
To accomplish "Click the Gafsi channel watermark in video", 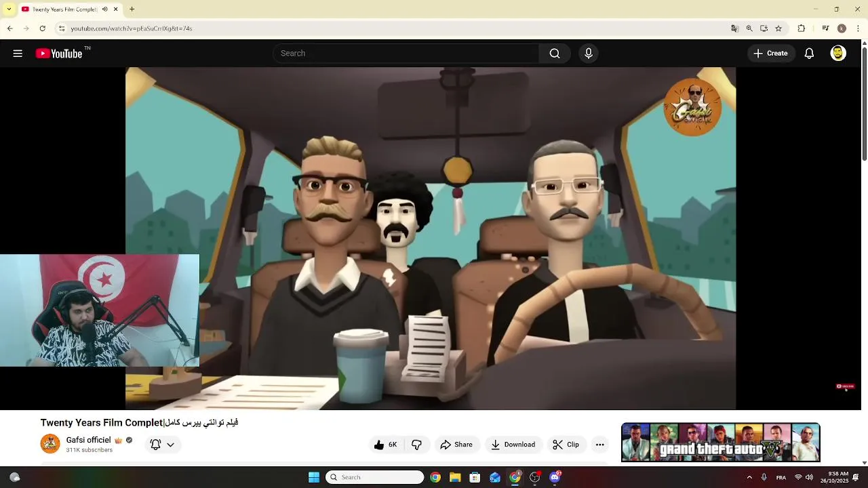I will pos(692,107).
